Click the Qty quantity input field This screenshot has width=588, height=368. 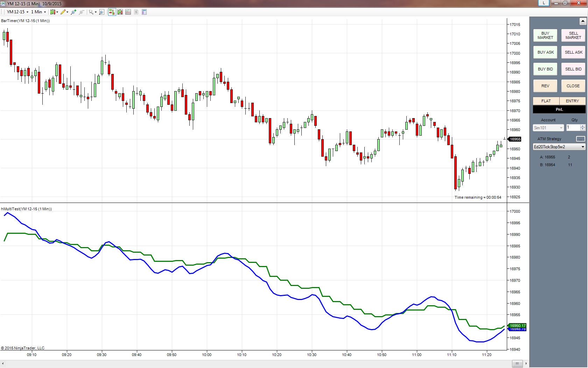tap(573, 128)
